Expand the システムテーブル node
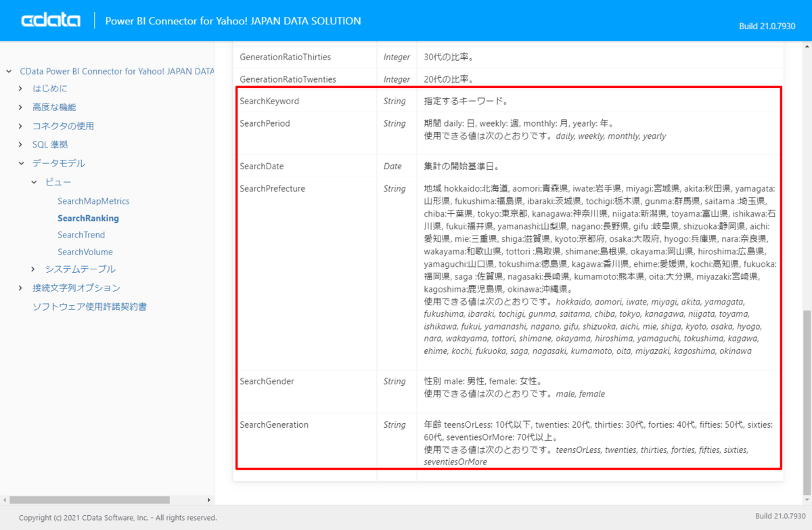The width and height of the screenshot is (812, 530). pos(34,269)
